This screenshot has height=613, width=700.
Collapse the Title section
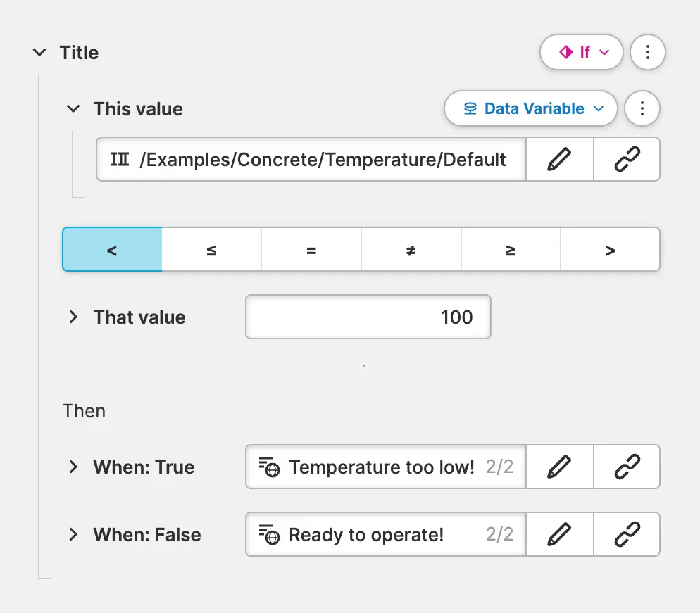[40, 53]
